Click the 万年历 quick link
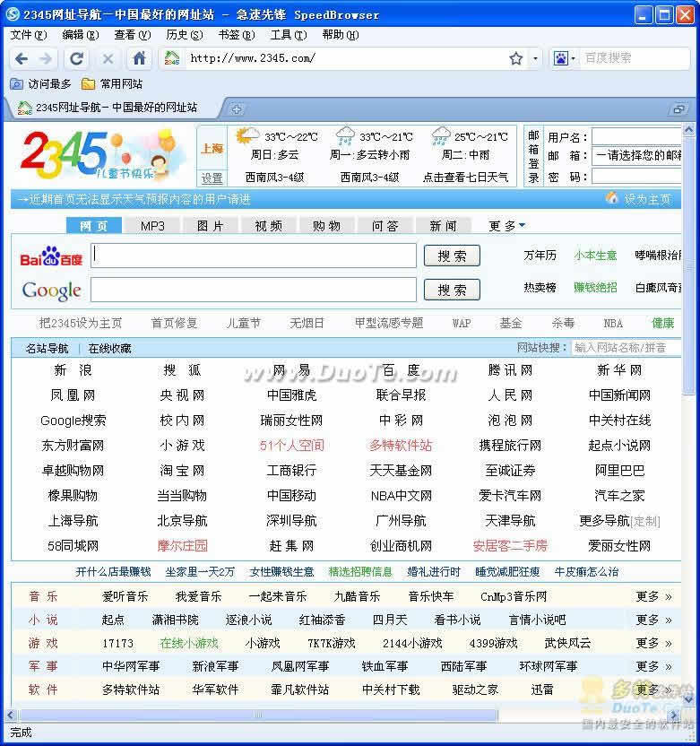The image size is (700, 746). 540,256
